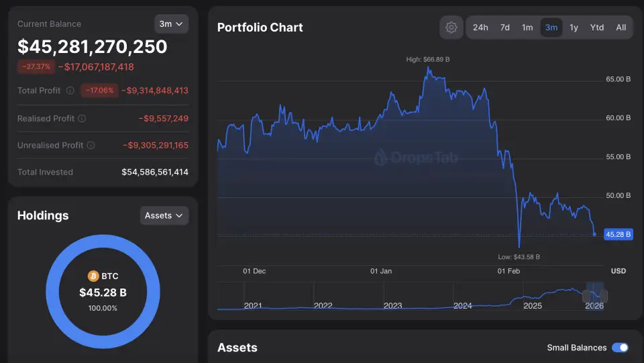The height and width of the screenshot is (363, 644).
Task: Open the Portfolio Chart settings gear
Action: coord(451,28)
